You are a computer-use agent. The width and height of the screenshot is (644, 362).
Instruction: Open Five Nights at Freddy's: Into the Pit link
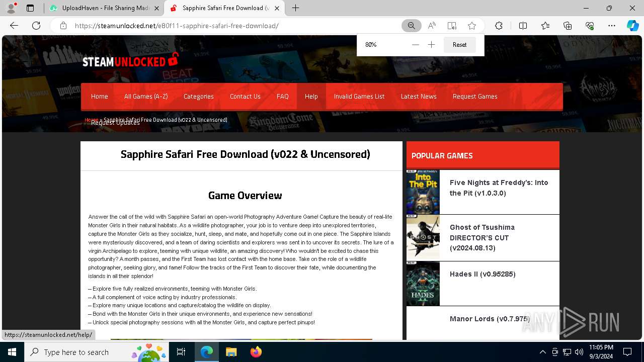coord(499,188)
